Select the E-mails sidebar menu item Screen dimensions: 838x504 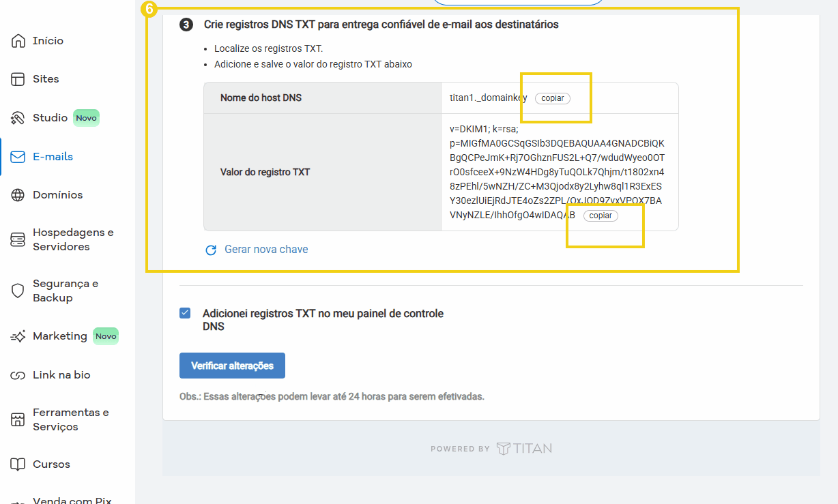(53, 156)
